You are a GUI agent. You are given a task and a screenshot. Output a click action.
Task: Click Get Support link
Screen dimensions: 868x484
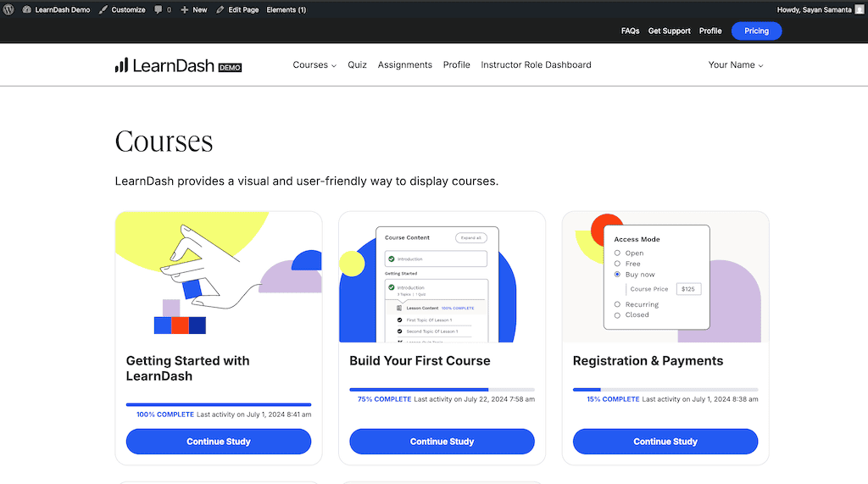pos(670,31)
